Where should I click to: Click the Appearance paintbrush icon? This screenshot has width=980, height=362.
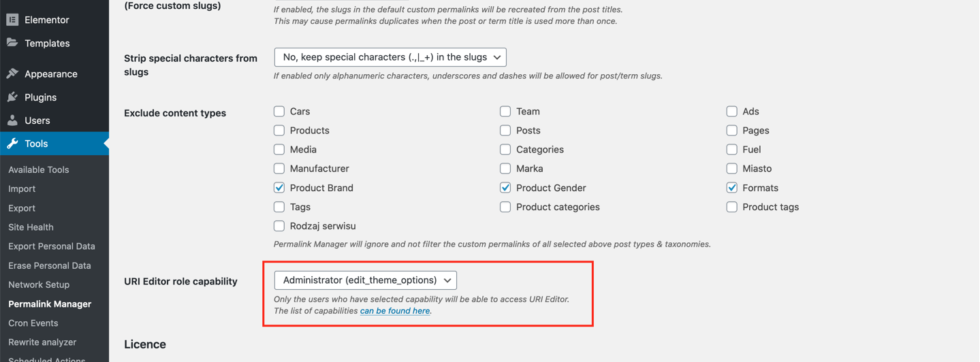pos(12,73)
